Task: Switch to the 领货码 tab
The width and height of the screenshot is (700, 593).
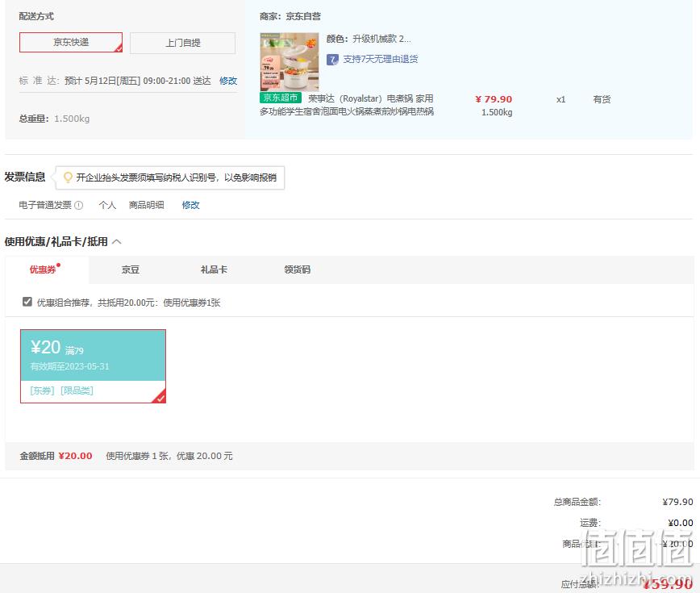Action: [x=298, y=269]
